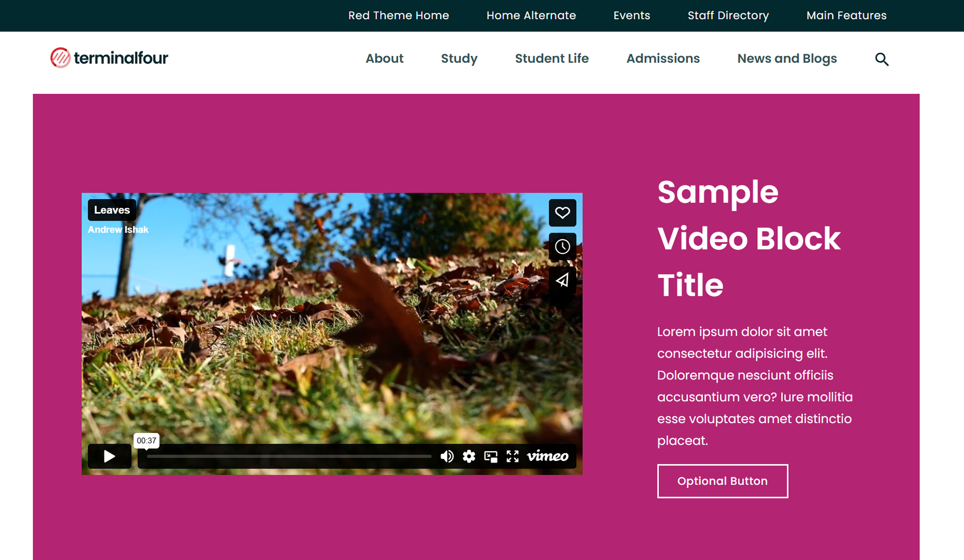Open the Admissions menu
The width and height of the screenshot is (964, 560).
pyautogui.click(x=663, y=59)
